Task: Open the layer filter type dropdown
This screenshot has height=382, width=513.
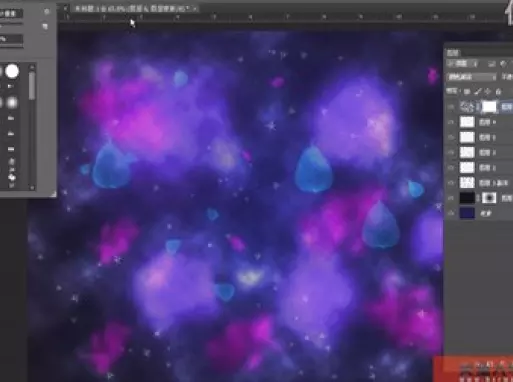Action: pos(463,64)
